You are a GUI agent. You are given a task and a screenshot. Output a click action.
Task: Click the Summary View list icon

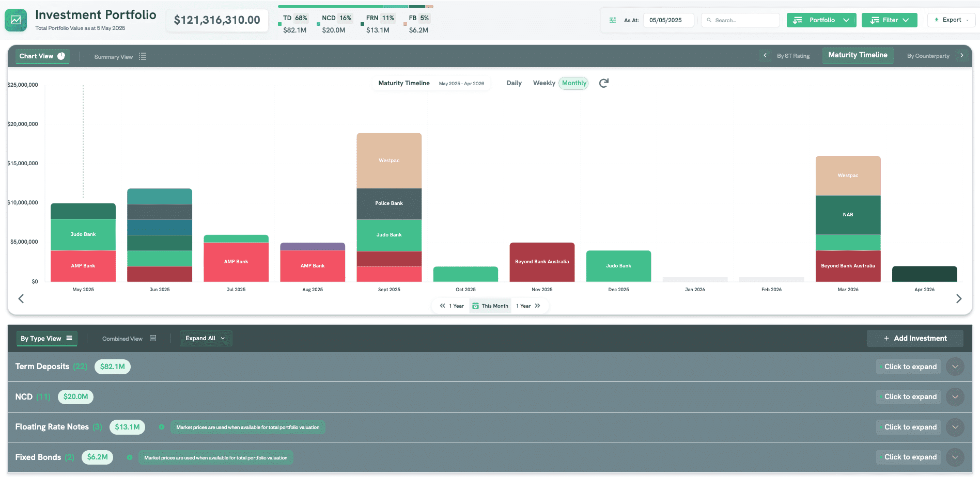[143, 56]
